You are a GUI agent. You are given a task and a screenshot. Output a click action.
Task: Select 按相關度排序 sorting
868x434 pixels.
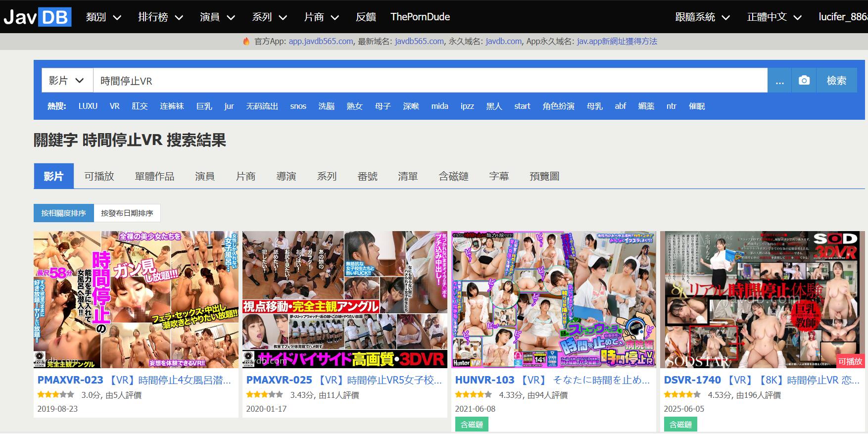click(x=64, y=213)
